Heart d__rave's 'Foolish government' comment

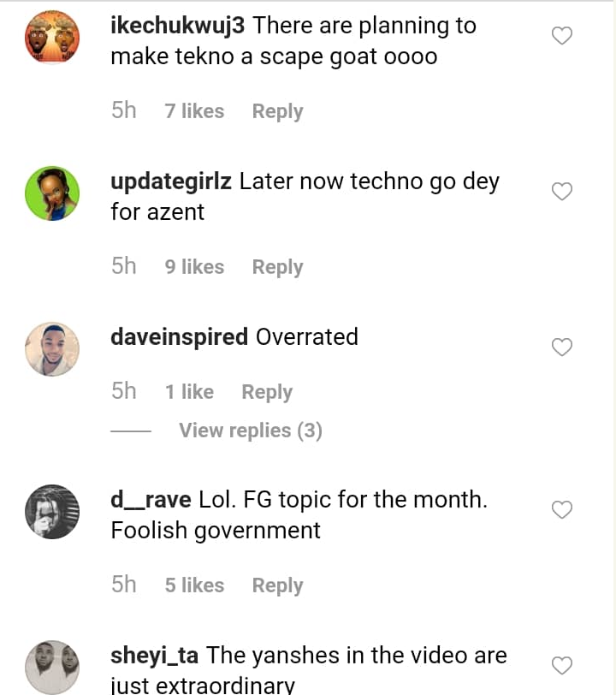coord(561,510)
